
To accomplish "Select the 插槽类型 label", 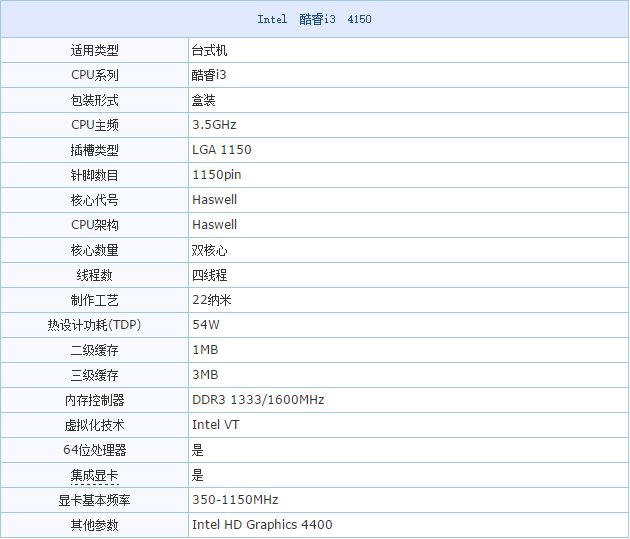I will pyautogui.click(x=94, y=150).
